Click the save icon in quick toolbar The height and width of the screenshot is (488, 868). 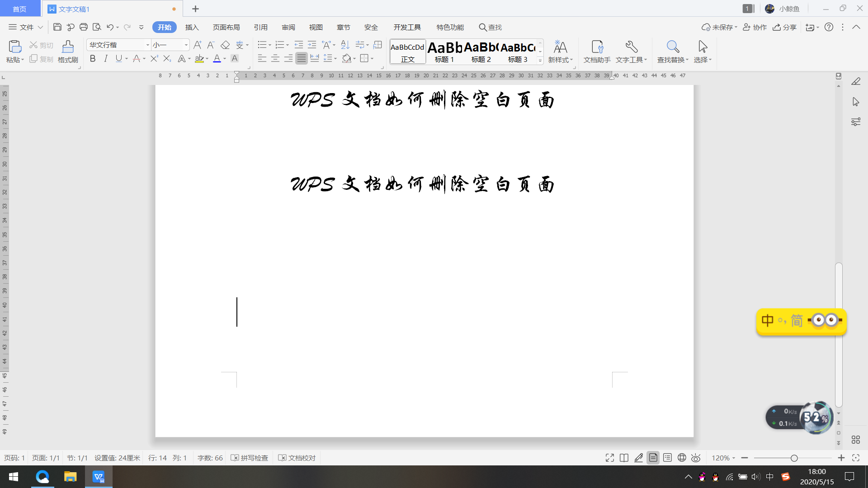(57, 27)
